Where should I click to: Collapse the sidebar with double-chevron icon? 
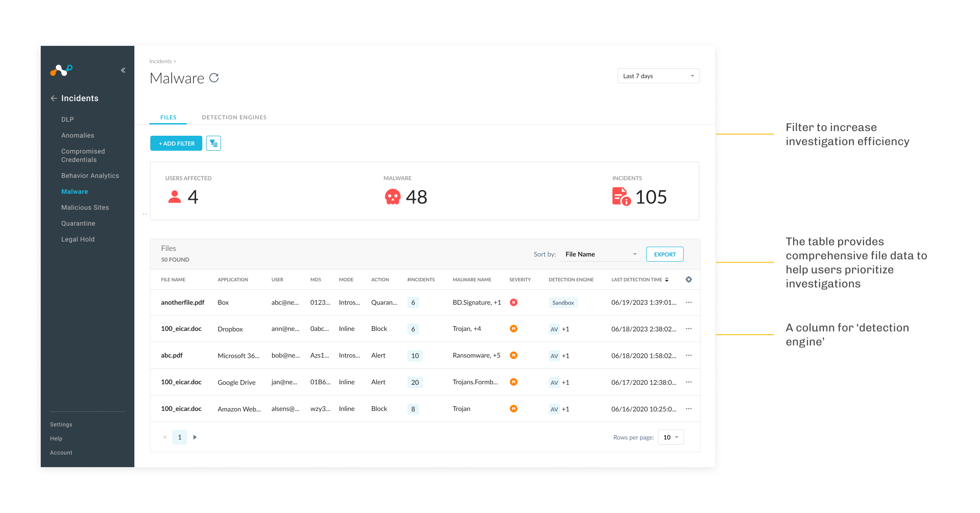pos(123,70)
